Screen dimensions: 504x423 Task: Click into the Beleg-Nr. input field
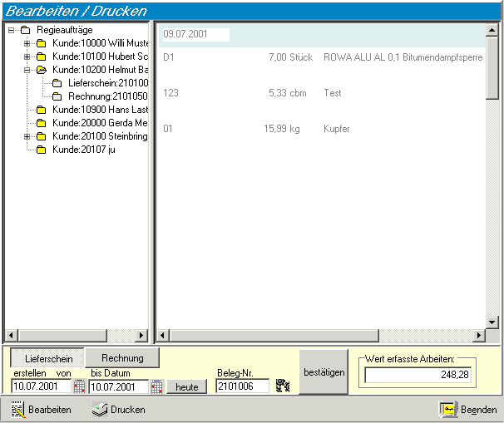point(242,386)
